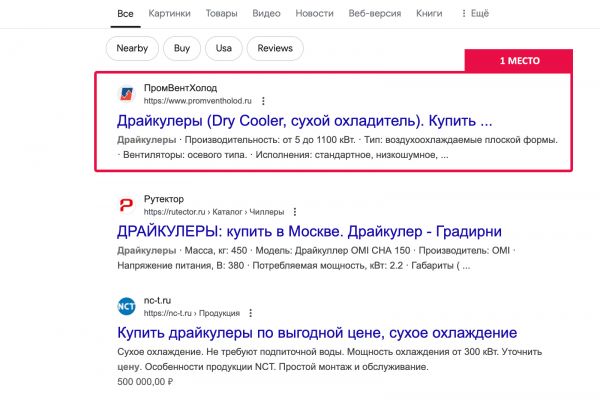The height and width of the screenshot is (400, 600).
Task: Open the three-dot menu beside rutector.ru URL
Action: [x=295, y=212]
